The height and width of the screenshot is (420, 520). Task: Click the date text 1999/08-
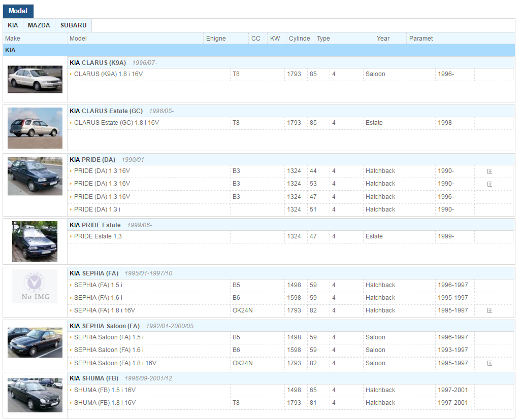coord(140,225)
